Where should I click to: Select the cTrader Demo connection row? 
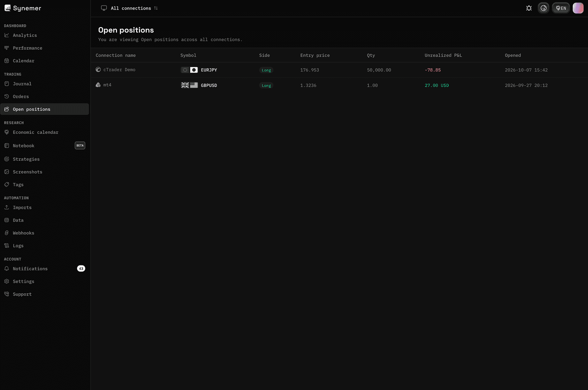[x=339, y=70]
